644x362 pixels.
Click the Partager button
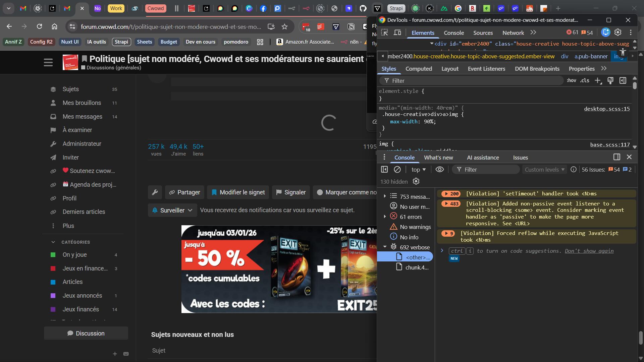click(184, 192)
